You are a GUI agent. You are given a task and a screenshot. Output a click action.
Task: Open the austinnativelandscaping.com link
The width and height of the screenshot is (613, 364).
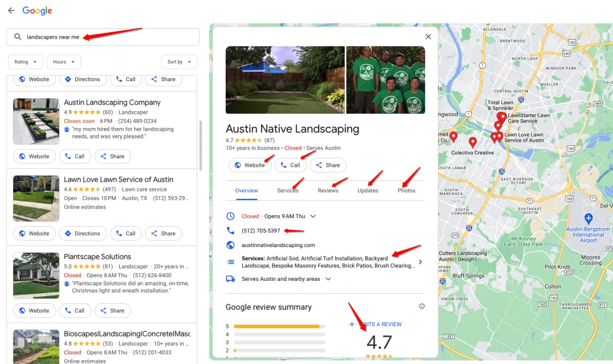click(x=278, y=245)
